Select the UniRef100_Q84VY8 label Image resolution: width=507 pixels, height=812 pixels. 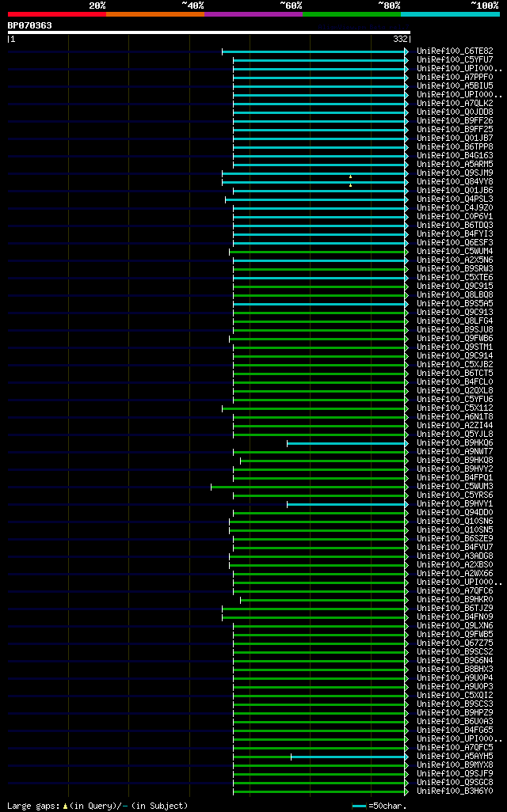point(456,182)
